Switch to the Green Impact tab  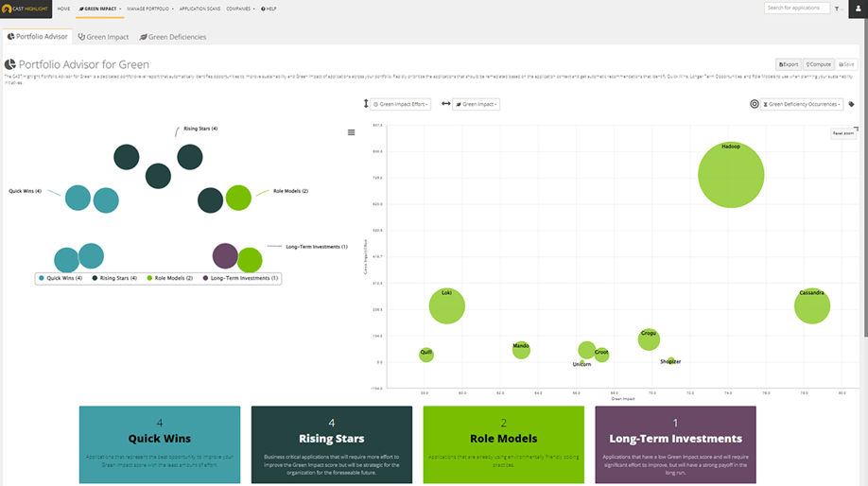pos(103,37)
